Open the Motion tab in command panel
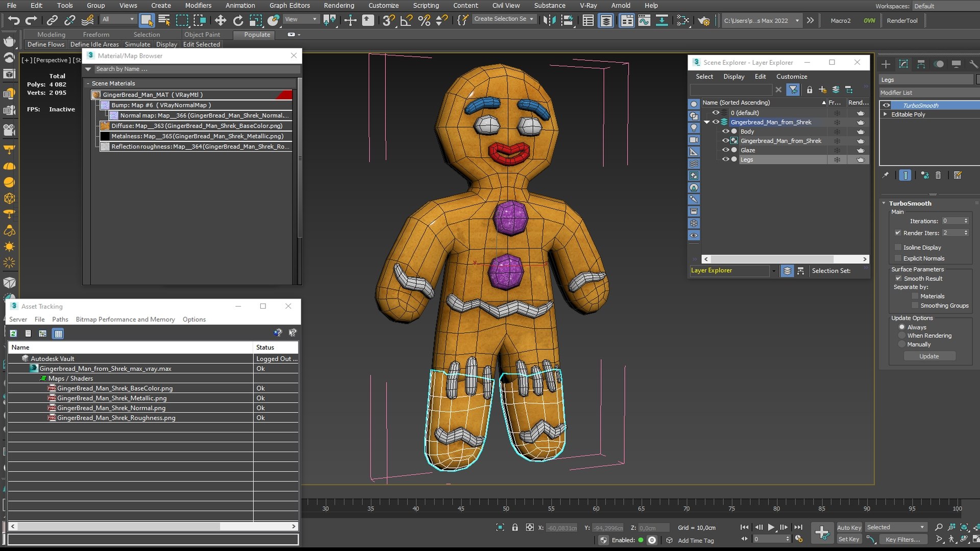Image resolution: width=980 pixels, height=551 pixels. click(x=939, y=64)
